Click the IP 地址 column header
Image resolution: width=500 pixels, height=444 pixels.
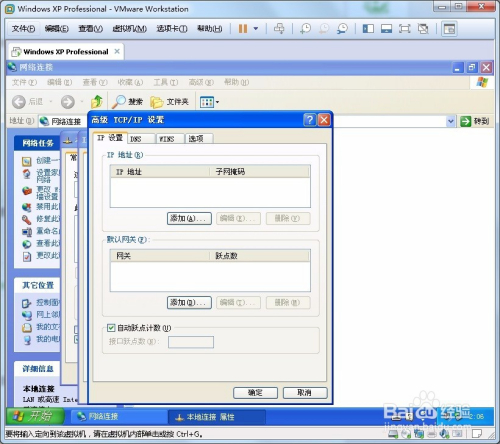point(160,172)
